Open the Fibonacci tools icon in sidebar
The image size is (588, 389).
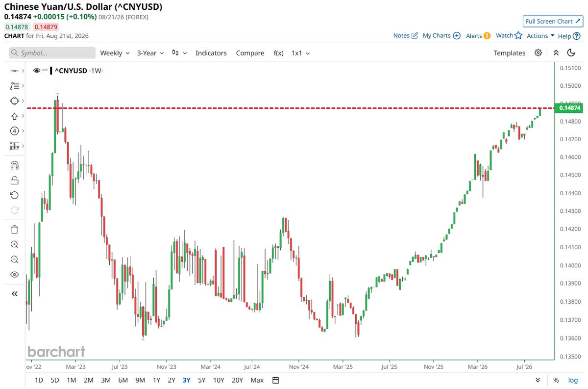point(14,86)
